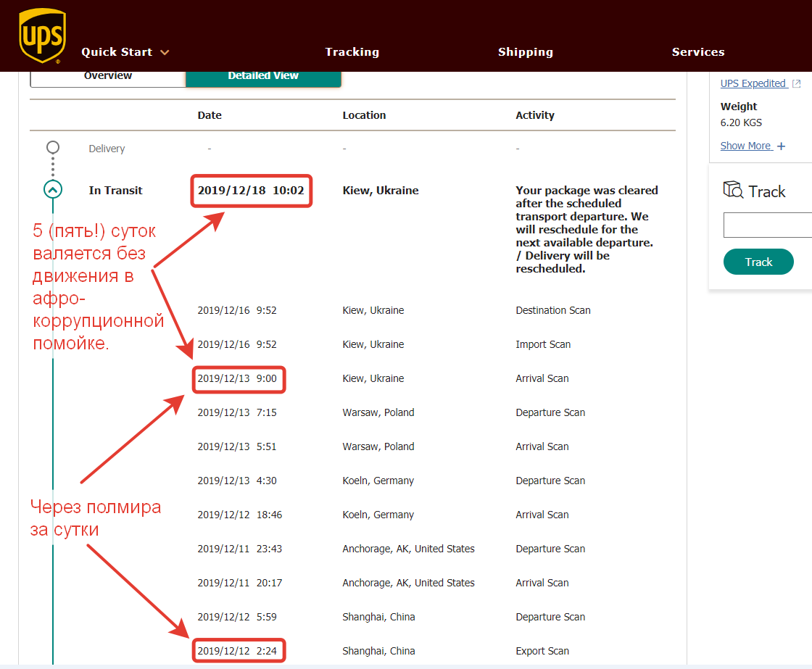Click the green Track button
The width and height of the screenshot is (812, 669).
click(x=758, y=262)
